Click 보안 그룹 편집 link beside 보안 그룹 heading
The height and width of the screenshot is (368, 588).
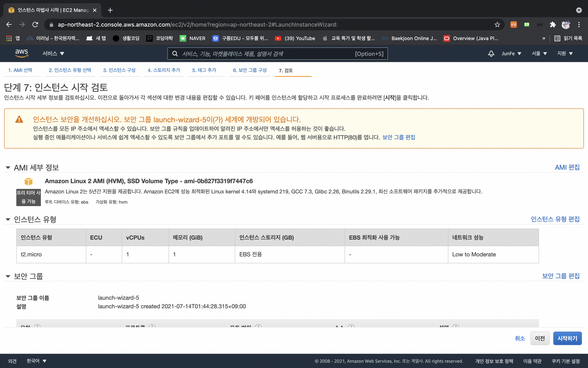561,276
